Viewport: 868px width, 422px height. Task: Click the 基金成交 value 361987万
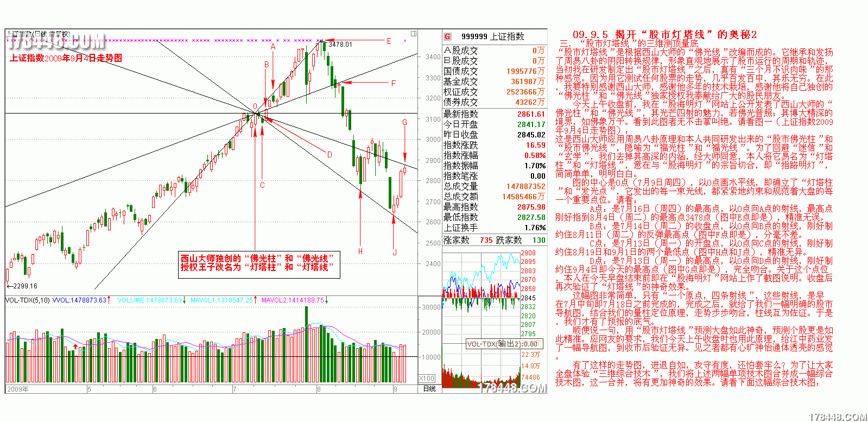(x=528, y=81)
